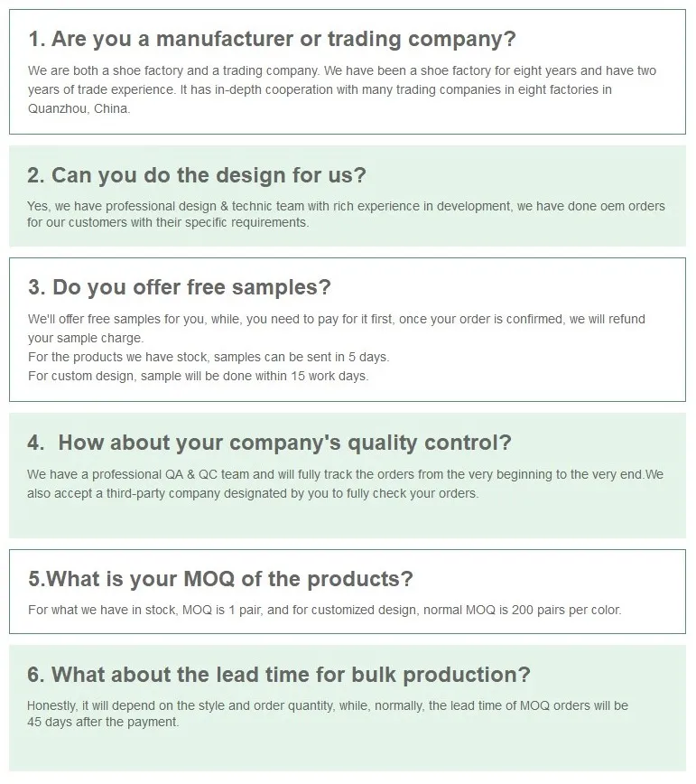
Task: Click the custom design 15 work days line
Action: (x=198, y=376)
